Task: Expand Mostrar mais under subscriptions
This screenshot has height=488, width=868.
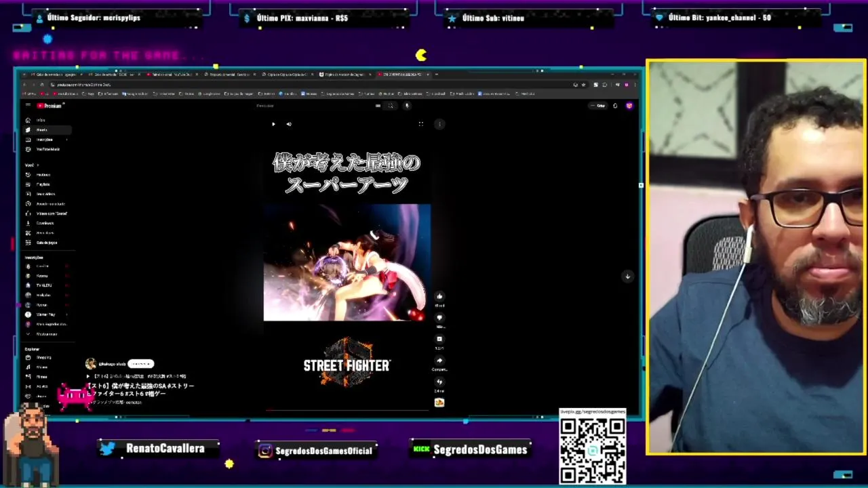Action: 46,334
